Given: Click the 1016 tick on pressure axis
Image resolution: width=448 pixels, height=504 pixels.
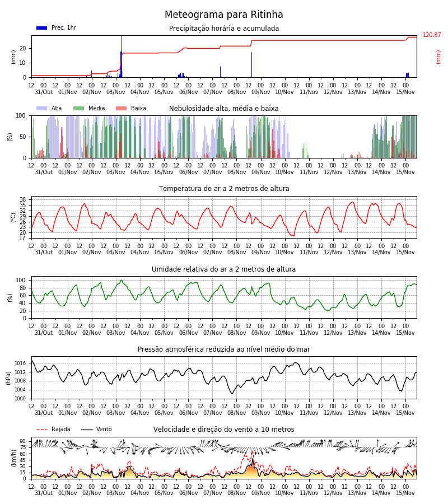Looking at the screenshot, I should click(x=20, y=363).
